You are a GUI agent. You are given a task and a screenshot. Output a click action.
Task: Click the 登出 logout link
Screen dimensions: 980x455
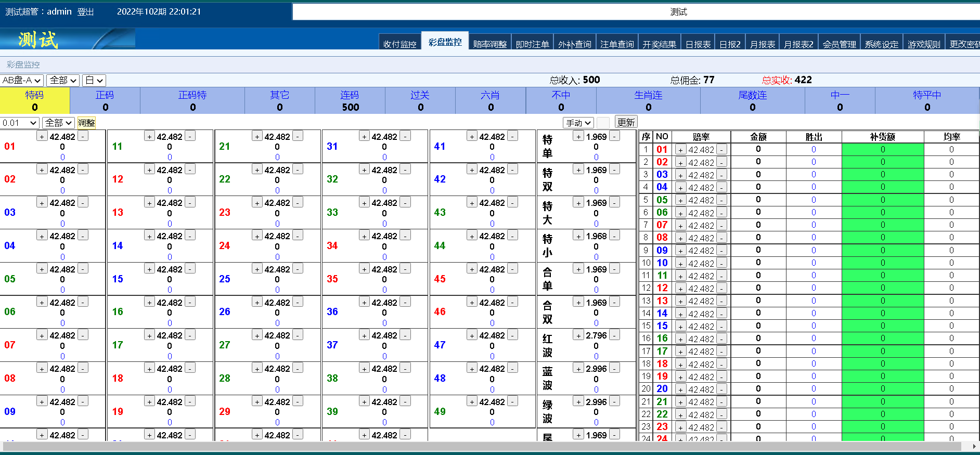click(x=86, y=11)
